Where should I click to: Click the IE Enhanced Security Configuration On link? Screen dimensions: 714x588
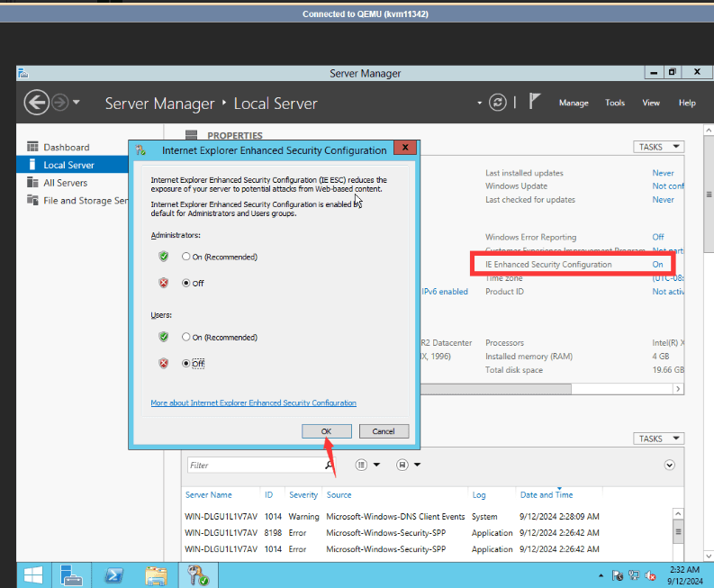(657, 264)
